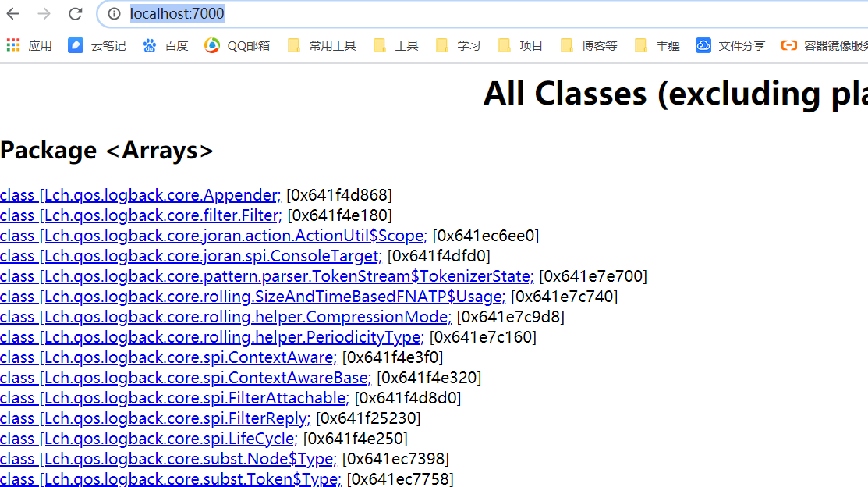Open the Lch.qos.logback.core.Appender class link
The height and width of the screenshot is (487, 868).
[139, 194]
